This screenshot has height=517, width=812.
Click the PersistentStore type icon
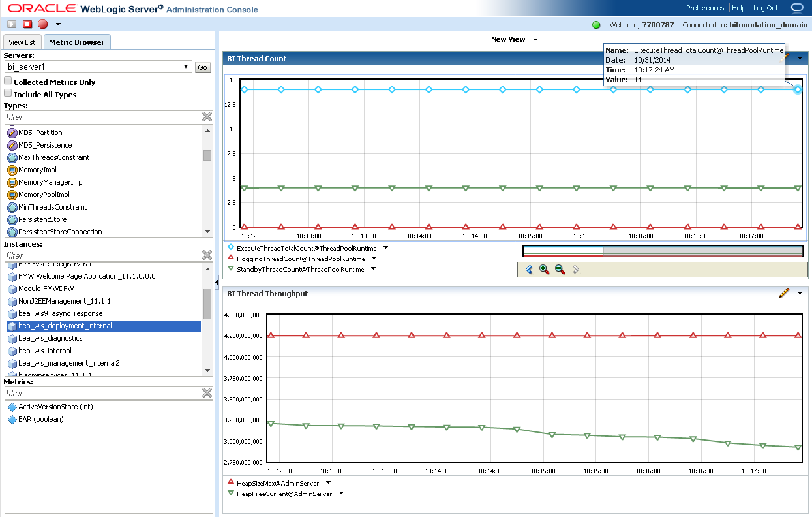pyautogui.click(x=12, y=219)
